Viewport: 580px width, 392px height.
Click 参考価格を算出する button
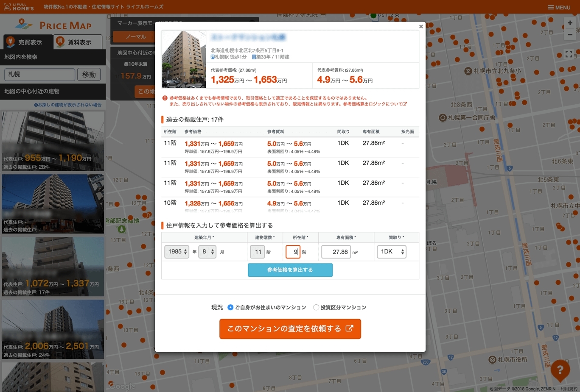[x=290, y=270]
